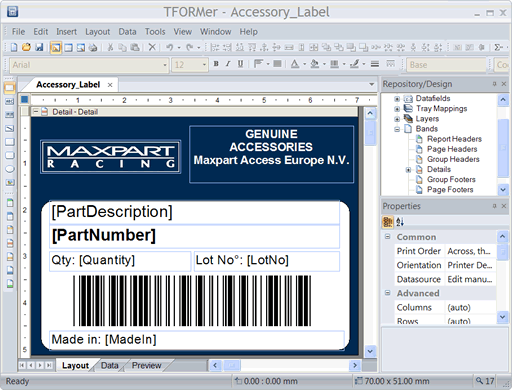
Task: Toggle Bold formatting
Action: 216,64
